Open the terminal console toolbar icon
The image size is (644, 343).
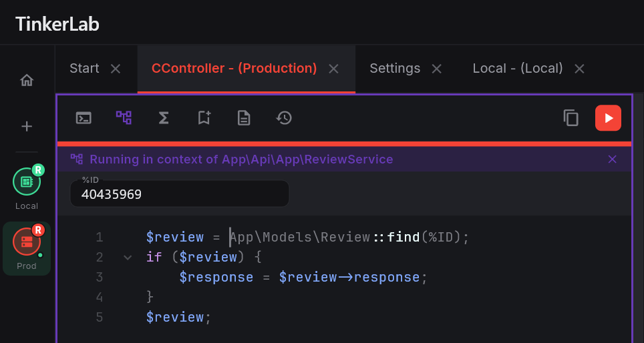pos(84,118)
